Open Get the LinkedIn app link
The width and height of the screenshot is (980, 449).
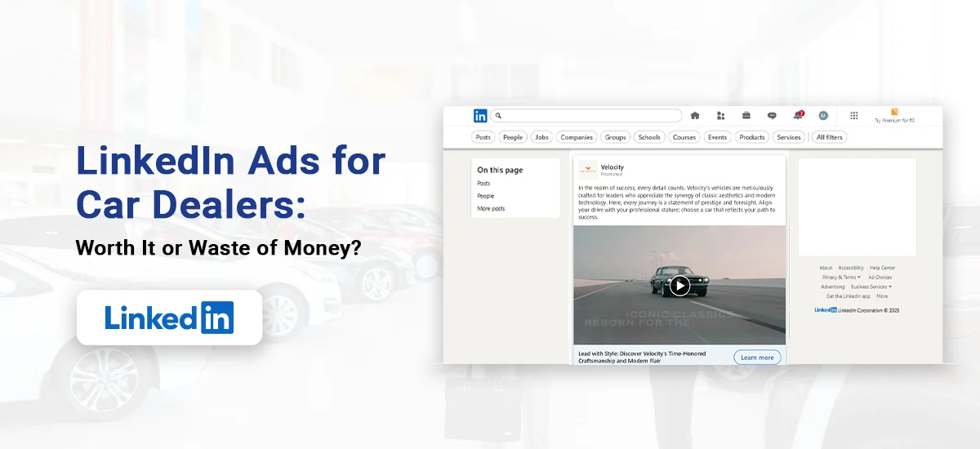point(849,296)
